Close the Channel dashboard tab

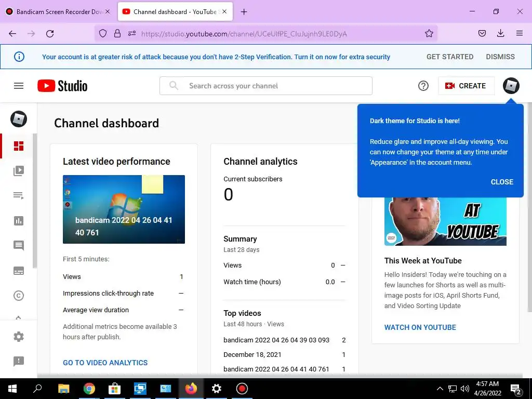(x=224, y=11)
